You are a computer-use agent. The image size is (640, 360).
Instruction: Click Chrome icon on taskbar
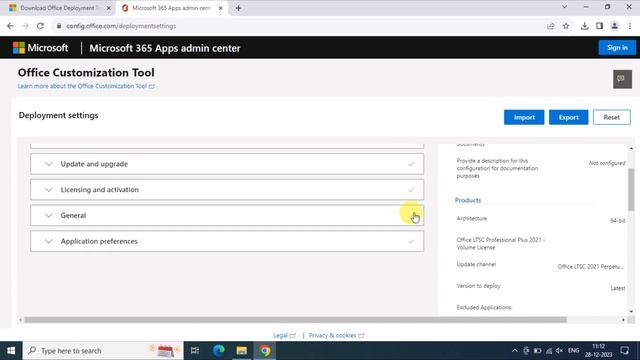[x=264, y=351]
